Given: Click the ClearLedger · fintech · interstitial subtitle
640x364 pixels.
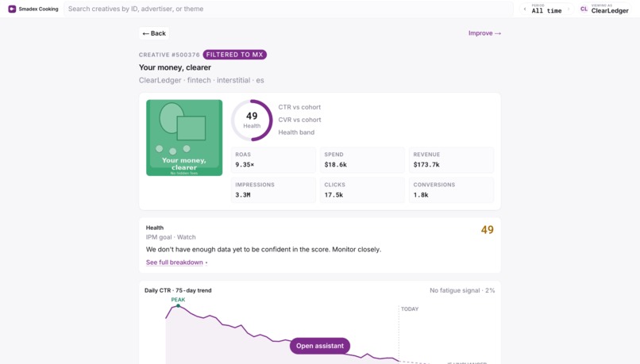Looking at the screenshot, I should (201, 80).
